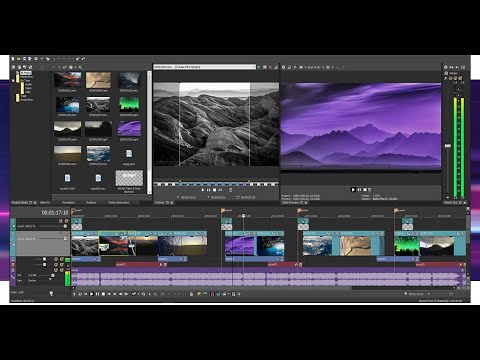The width and height of the screenshot is (480, 360).
Task: Open the edit tool dropdown arrow
Action: click(139, 294)
